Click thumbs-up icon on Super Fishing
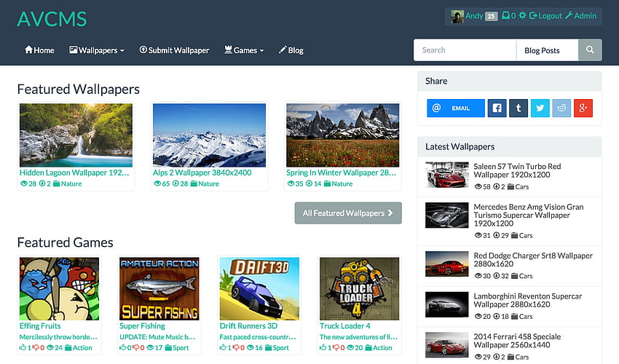 (x=123, y=347)
